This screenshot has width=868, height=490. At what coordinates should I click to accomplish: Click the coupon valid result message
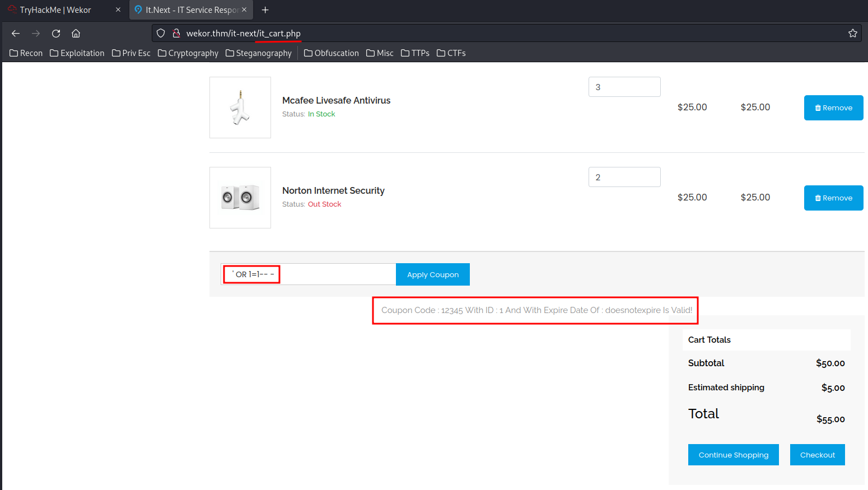coord(536,310)
